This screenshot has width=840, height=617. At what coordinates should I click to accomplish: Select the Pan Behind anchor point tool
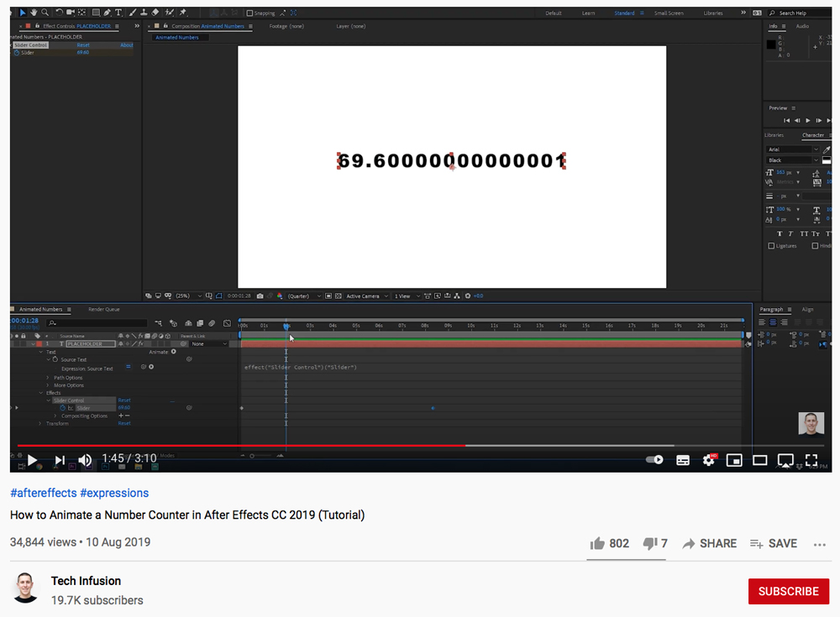pyautogui.click(x=82, y=13)
